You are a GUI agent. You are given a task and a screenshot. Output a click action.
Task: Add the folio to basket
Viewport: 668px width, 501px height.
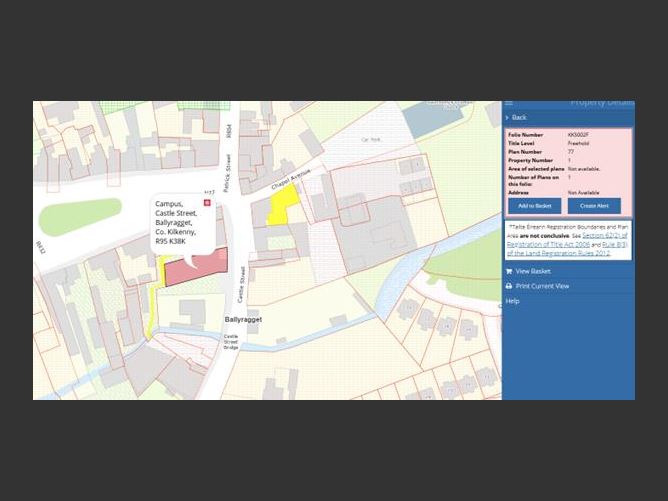point(534,206)
